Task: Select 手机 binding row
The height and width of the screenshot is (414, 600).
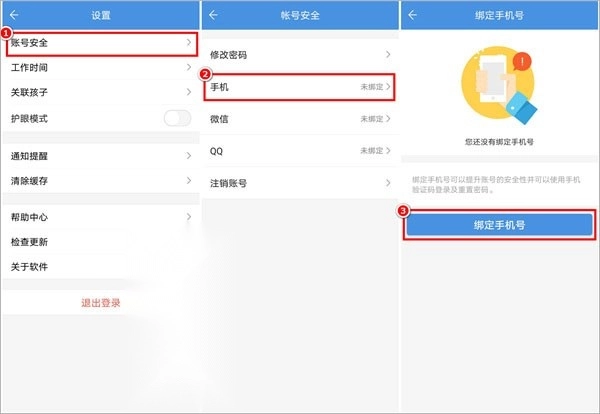Action: coord(299,88)
